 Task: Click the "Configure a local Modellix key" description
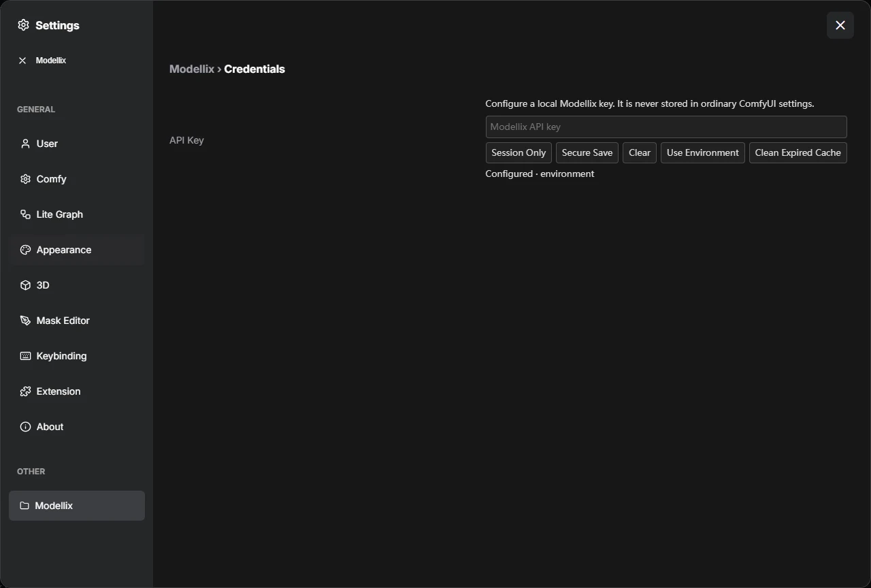click(x=650, y=103)
